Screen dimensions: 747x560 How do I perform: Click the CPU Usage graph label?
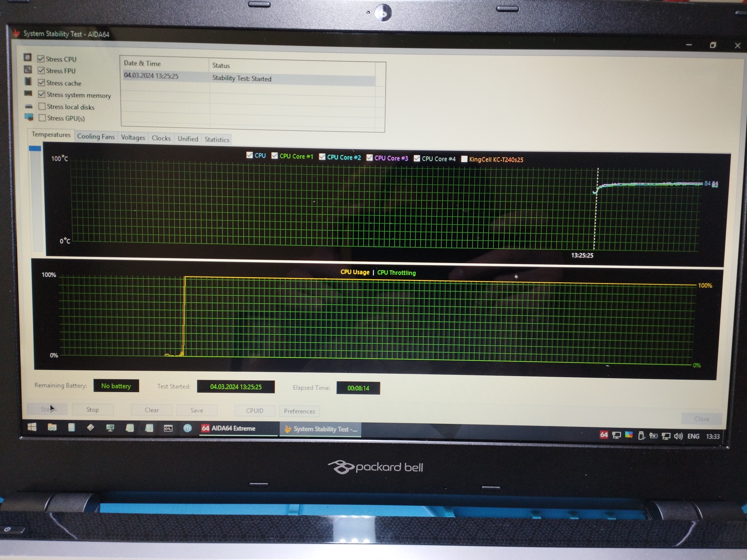355,272
